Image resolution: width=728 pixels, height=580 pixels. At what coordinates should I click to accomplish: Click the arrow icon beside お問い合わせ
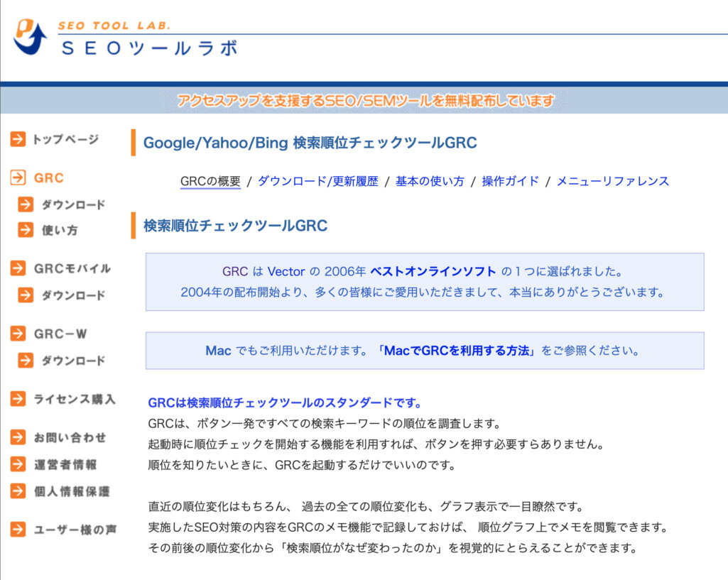[x=18, y=437]
